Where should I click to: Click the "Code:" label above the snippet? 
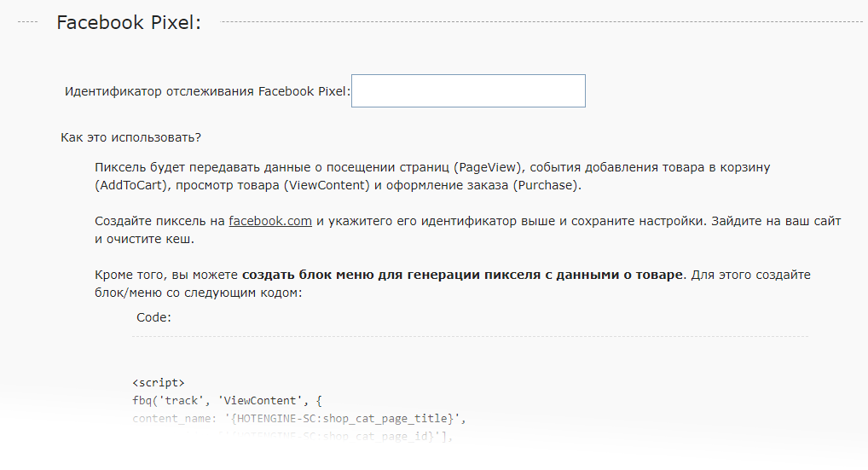coord(153,318)
